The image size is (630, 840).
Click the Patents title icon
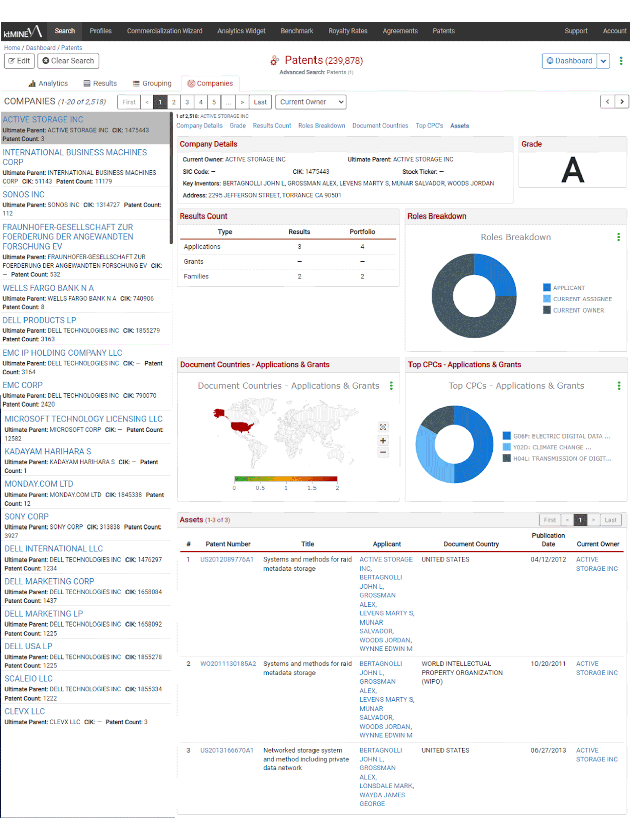(x=274, y=60)
